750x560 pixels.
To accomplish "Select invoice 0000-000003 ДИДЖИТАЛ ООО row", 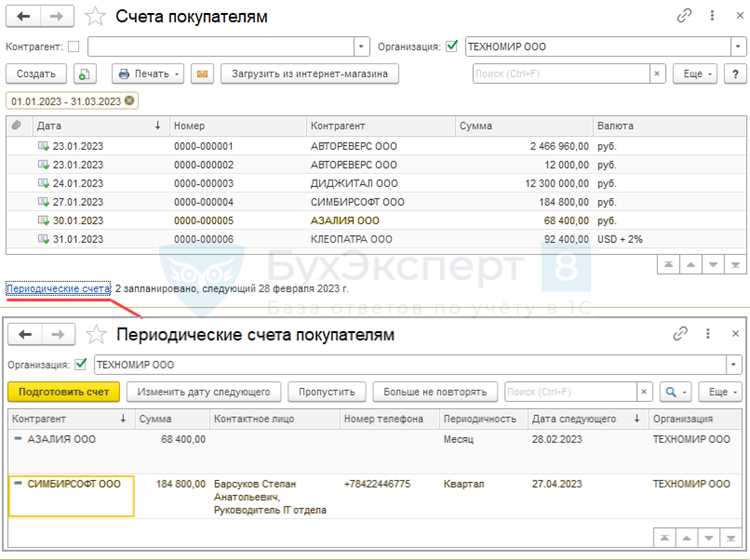I will 376,183.
